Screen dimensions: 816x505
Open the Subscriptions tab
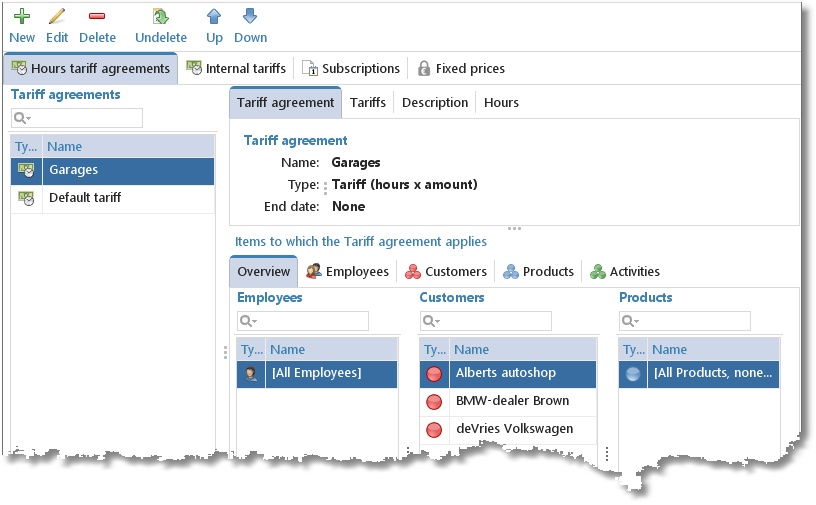coord(351,69)
